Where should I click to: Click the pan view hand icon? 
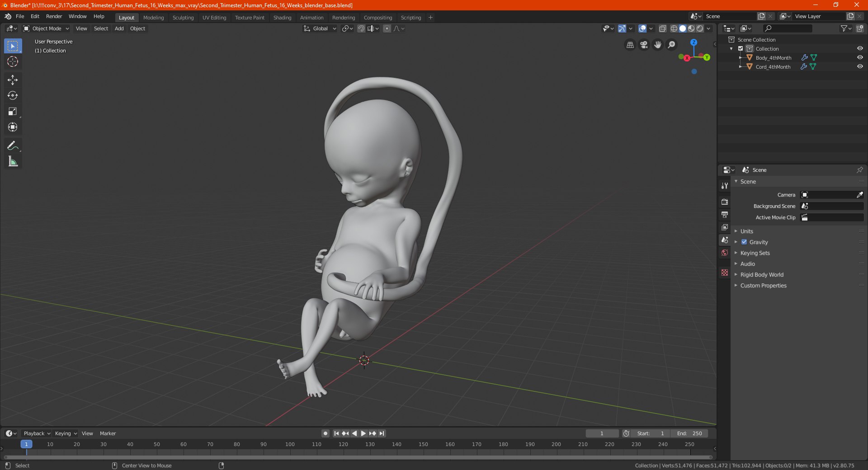tap(658, 45)
